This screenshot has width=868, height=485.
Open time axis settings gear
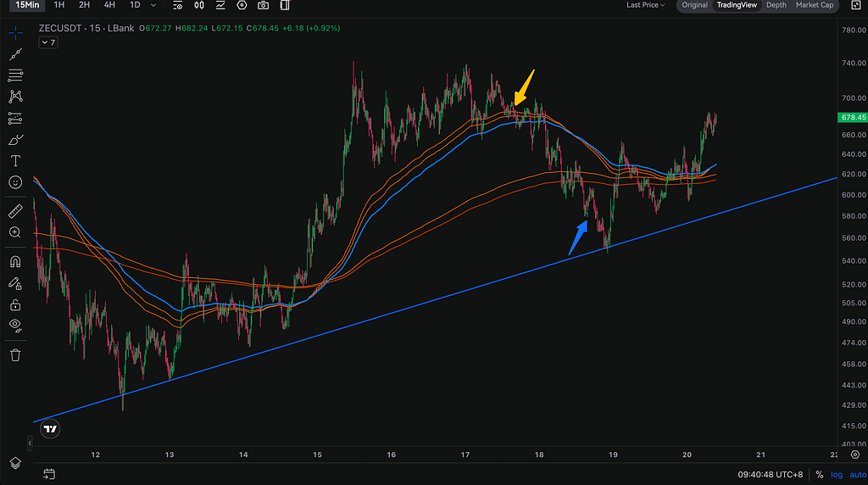(855, 454)
